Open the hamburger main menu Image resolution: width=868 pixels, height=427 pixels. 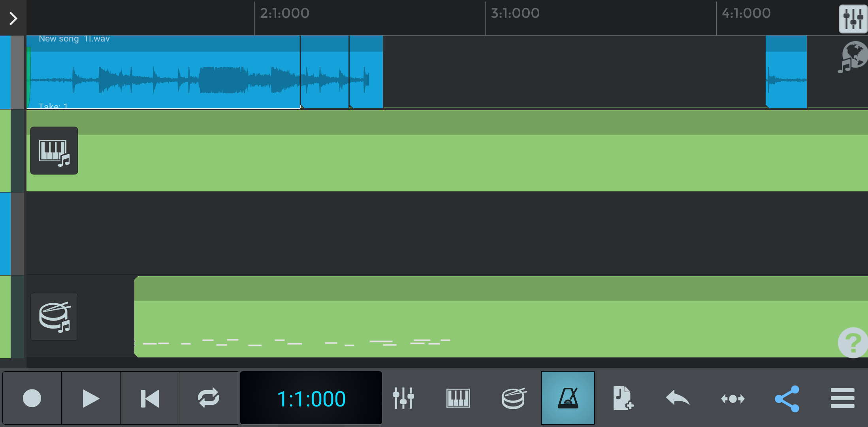[x=842, y=398]
